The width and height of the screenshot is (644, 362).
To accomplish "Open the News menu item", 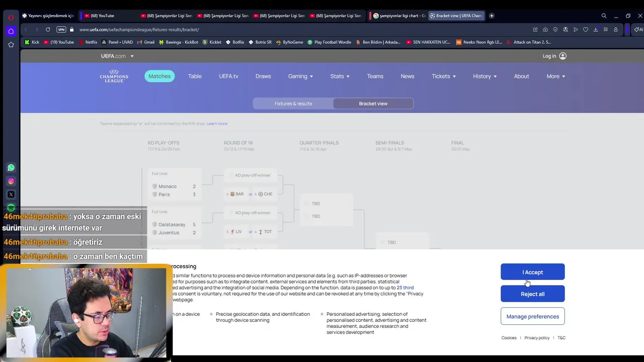I will [408, 76].
